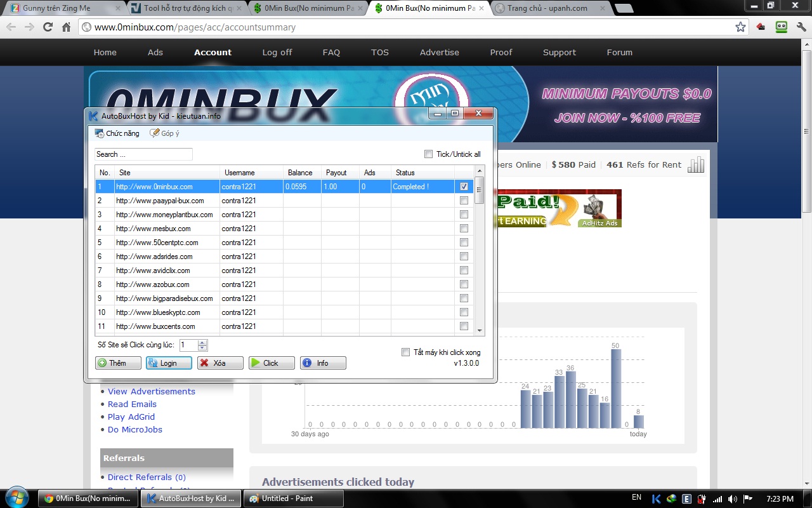Click the site list scroll down arrow
Image resolution: width=812 pixels, height=508 pixels.
[480, 331]
